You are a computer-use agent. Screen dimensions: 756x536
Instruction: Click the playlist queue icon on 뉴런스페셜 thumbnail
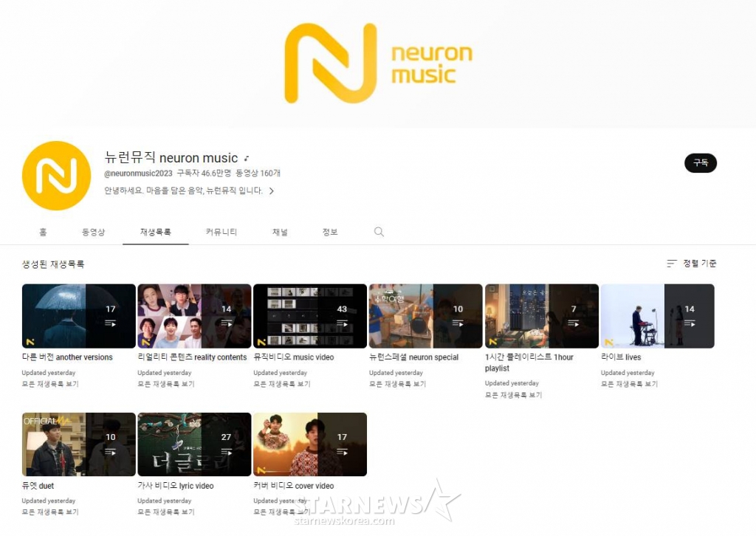(x=458, y=323)
